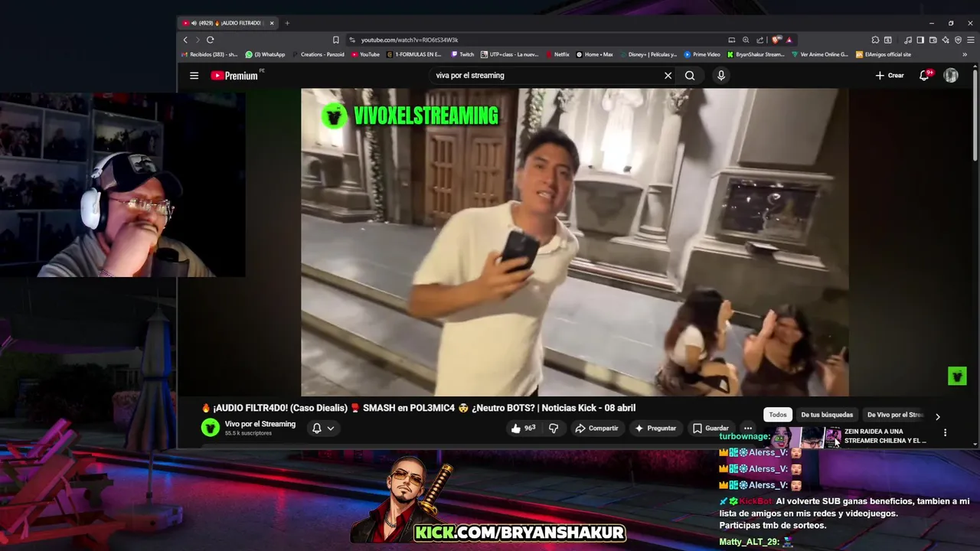Image resolution: width=980 pixels, height=551 pixels.
Task: Open Brave VPN shield icon
Action: (x=958, y=40)
